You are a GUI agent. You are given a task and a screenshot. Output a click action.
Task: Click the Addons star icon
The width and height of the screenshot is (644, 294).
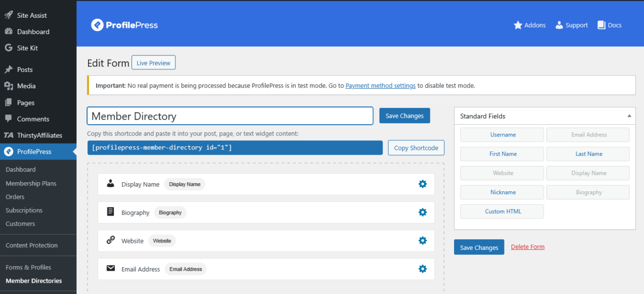coord(518,25)
